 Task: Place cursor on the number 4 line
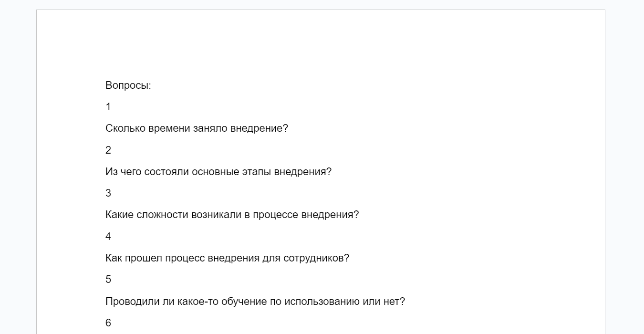point(108,237)
